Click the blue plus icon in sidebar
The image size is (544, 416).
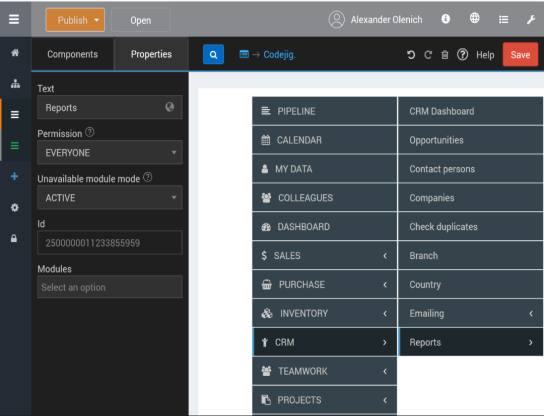coord(15,176)
